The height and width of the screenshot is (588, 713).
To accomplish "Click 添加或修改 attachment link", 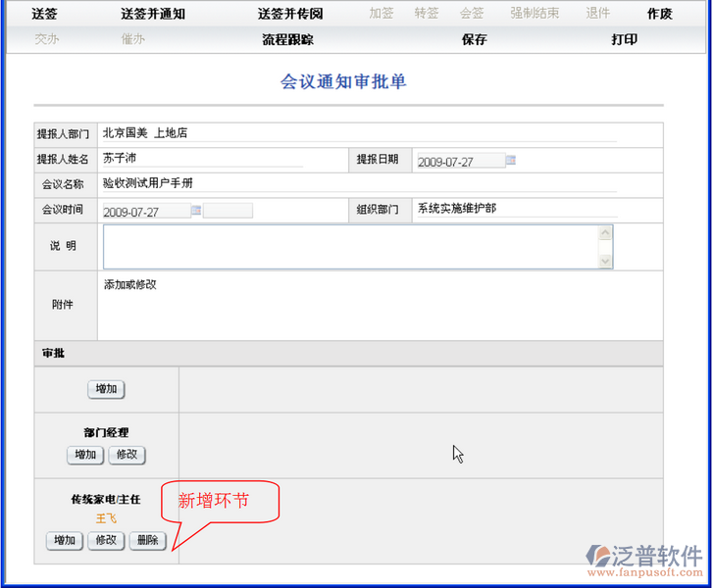I will (130, 284).
